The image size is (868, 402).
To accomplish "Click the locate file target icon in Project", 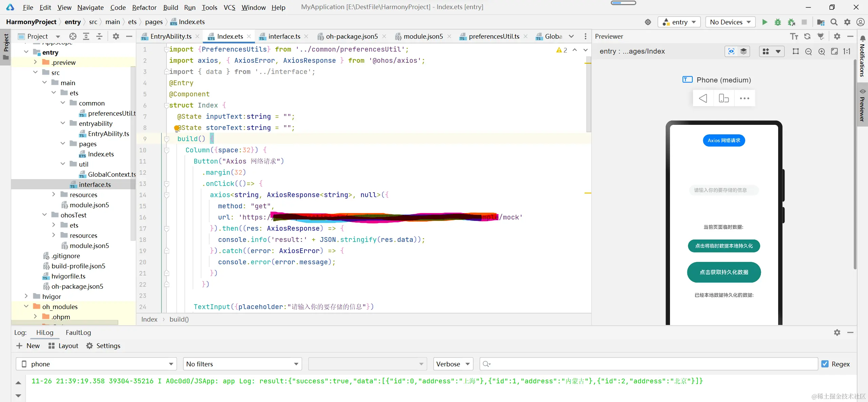I will coord(73,36).
